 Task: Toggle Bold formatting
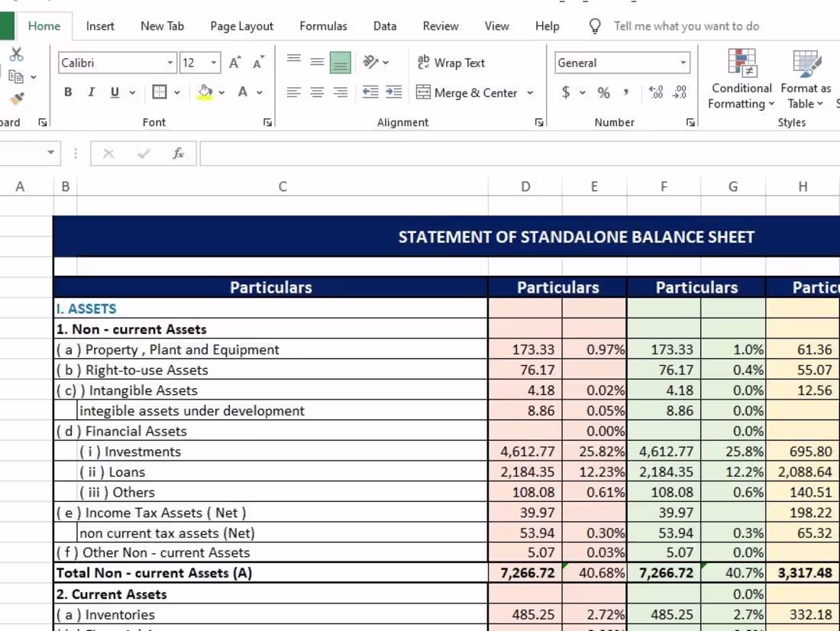pos(68,92)
